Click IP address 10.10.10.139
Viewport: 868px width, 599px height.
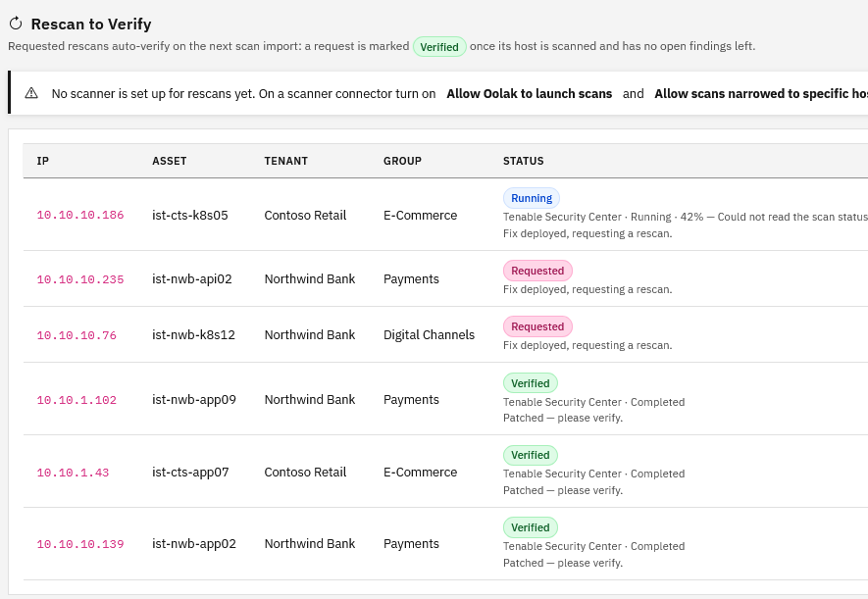pyautogui.click(x=80, y=544)
